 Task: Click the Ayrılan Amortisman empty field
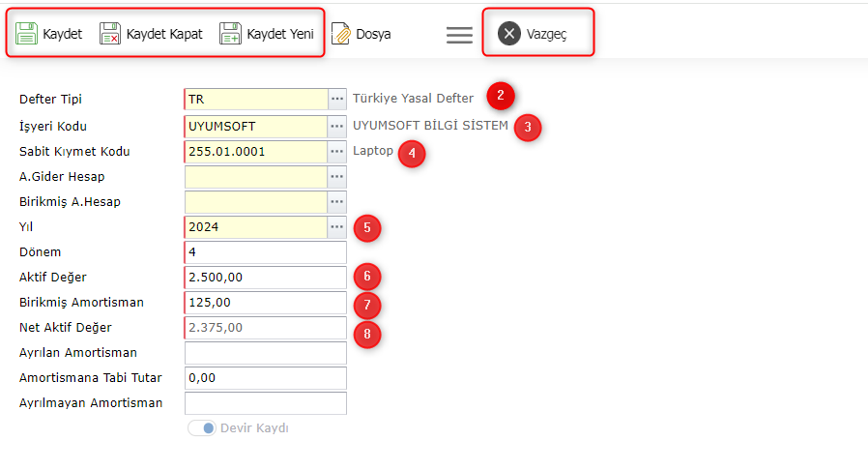tap(265, 353)
